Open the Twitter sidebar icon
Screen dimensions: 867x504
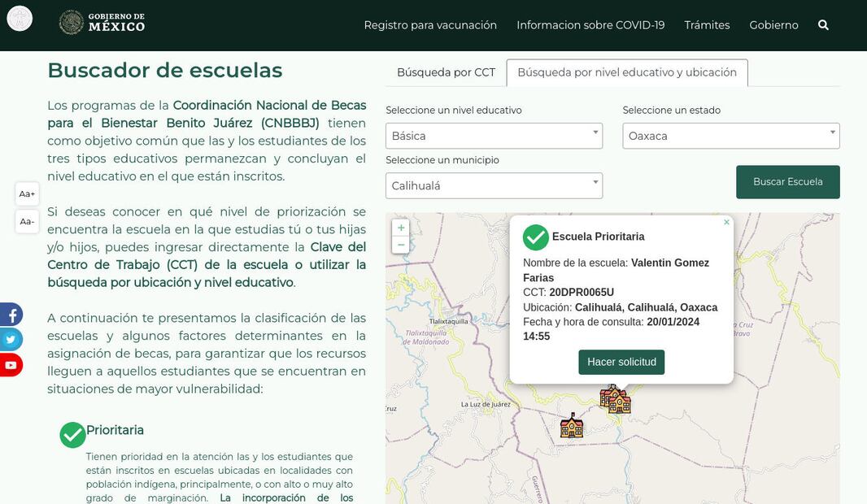(x=11, y=339)
